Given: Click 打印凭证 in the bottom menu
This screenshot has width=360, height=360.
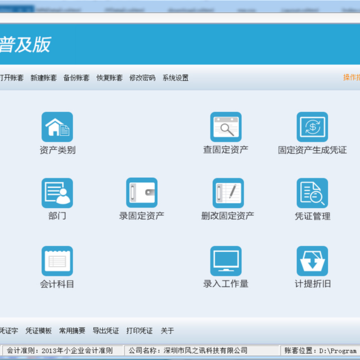Looking at the screenshot, I should [x=139, y=331].
